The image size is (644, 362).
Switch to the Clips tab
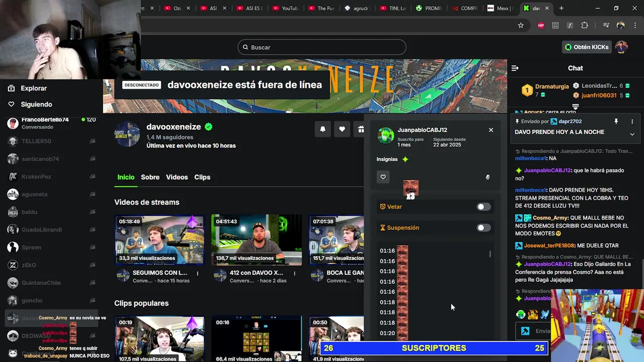click(202, 177)
